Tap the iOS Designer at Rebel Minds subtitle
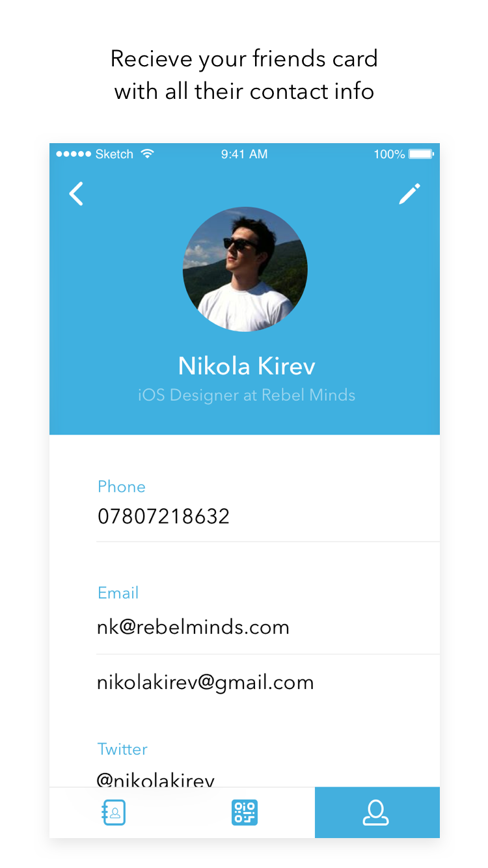Image resolution: width=488 pixels, height=868 pixels. point(247,395)
